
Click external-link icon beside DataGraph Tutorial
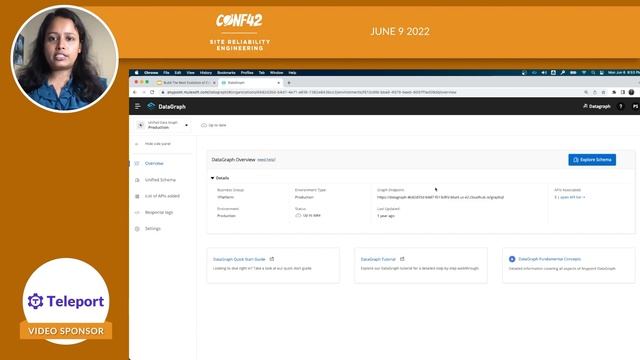[x=402, y=259]
